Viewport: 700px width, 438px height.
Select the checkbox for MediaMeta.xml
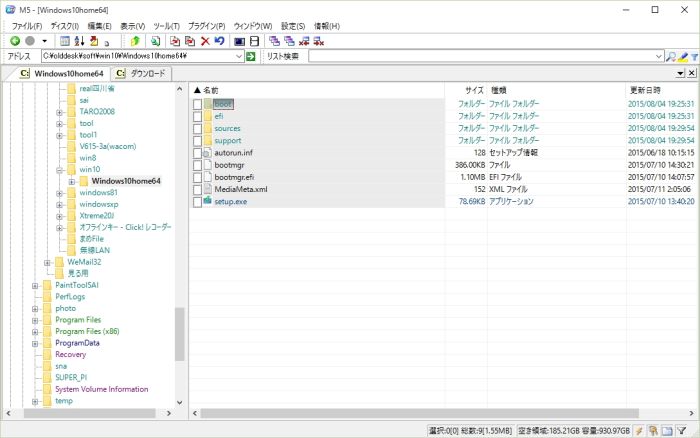click(x=197, y=189)
